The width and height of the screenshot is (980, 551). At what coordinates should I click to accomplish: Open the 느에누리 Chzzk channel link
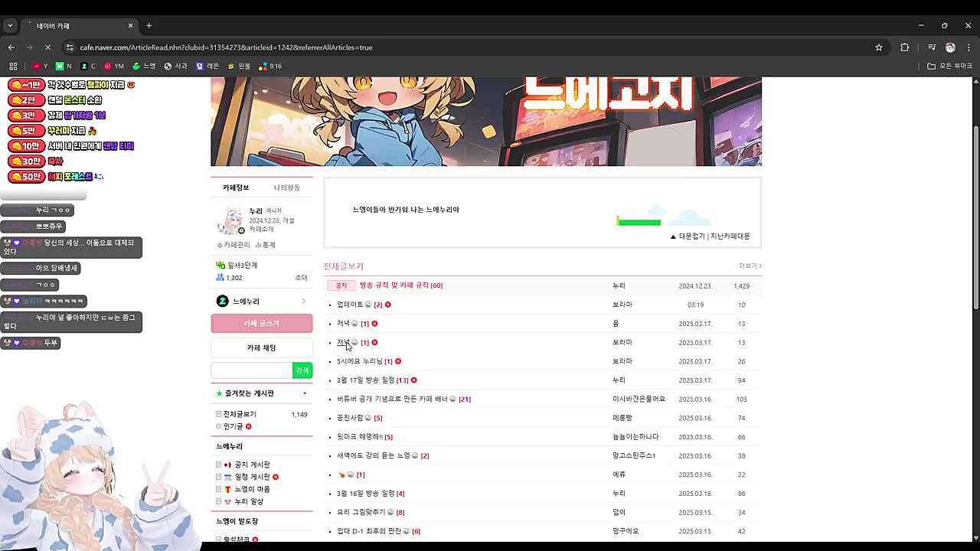[x=261, y=302]
